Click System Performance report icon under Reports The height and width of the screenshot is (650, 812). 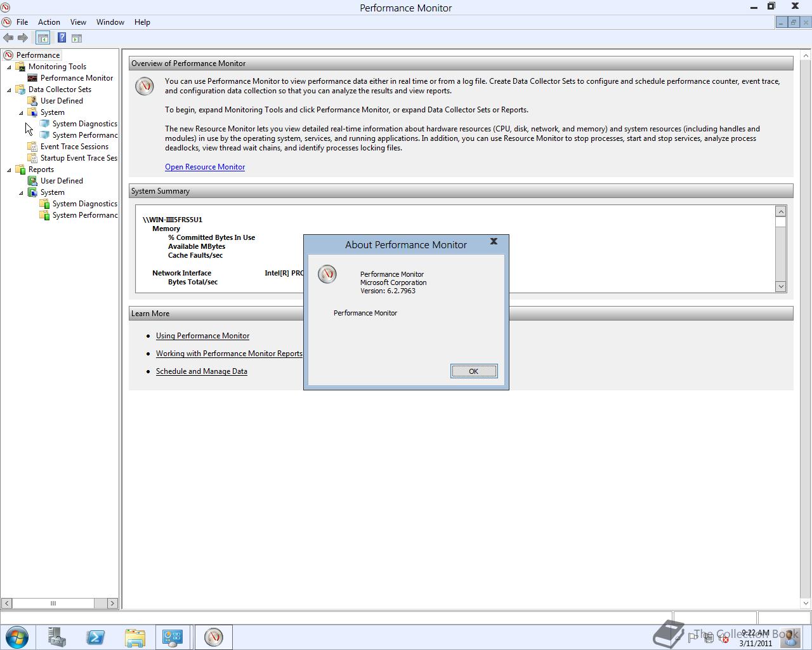[x=44, y=215]
